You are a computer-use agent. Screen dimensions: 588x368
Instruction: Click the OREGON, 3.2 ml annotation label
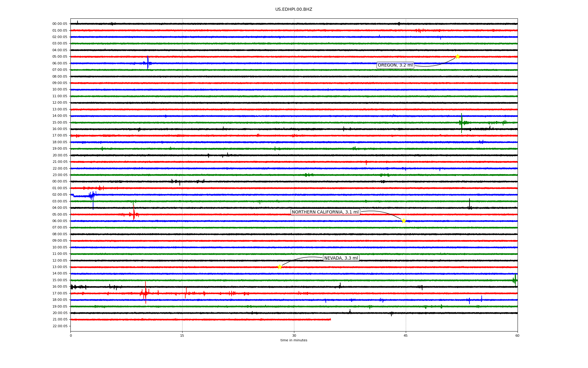[x=395, y=65]
